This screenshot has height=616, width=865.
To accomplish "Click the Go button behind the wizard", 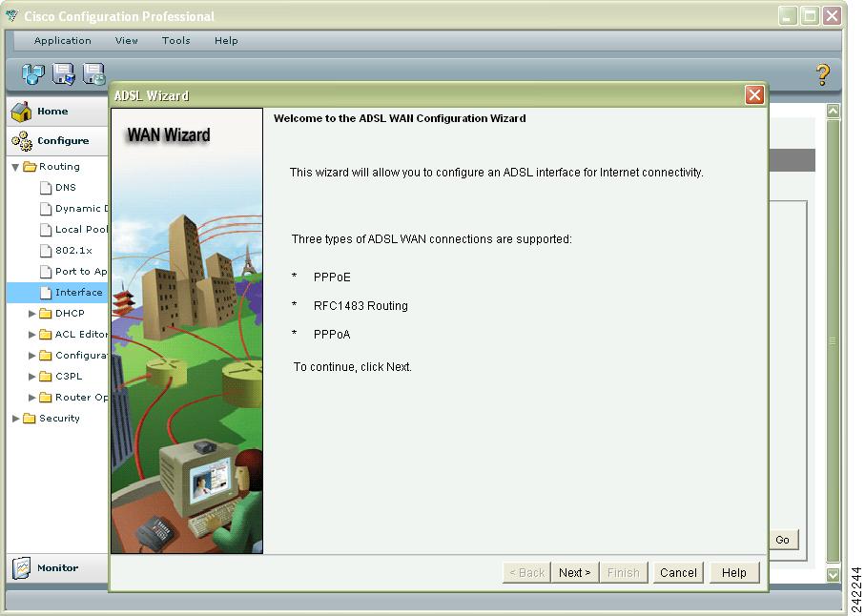I will point(783,540).
